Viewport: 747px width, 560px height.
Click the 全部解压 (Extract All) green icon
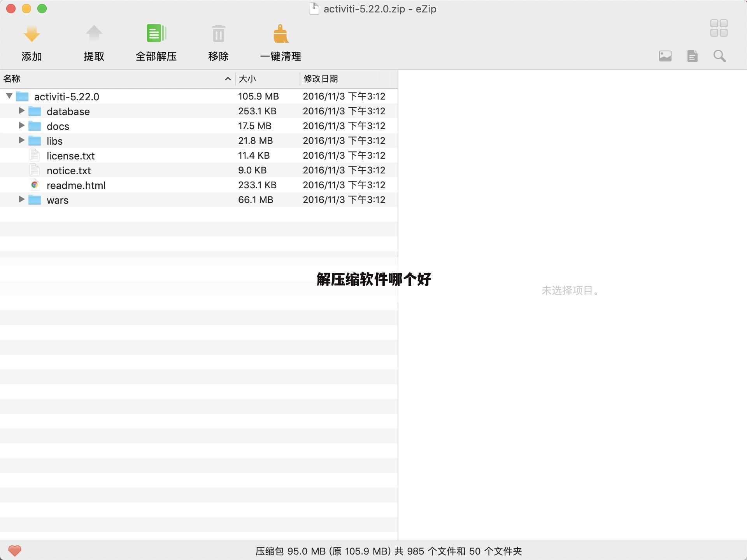point(156,33)
